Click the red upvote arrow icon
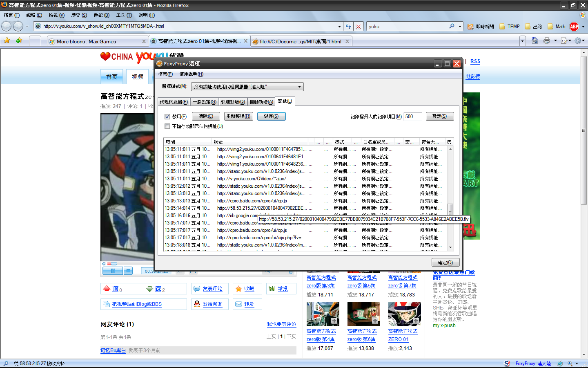 [x=107, y=289]
